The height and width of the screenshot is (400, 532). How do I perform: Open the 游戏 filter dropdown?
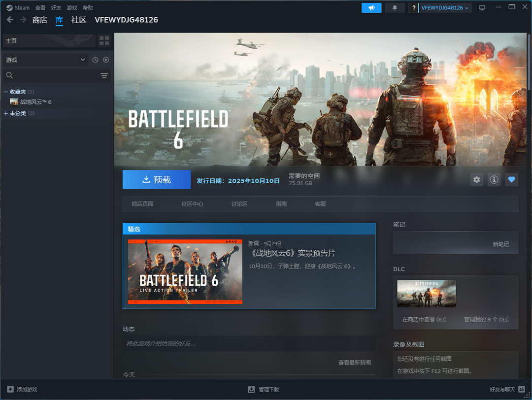point(45,60)
